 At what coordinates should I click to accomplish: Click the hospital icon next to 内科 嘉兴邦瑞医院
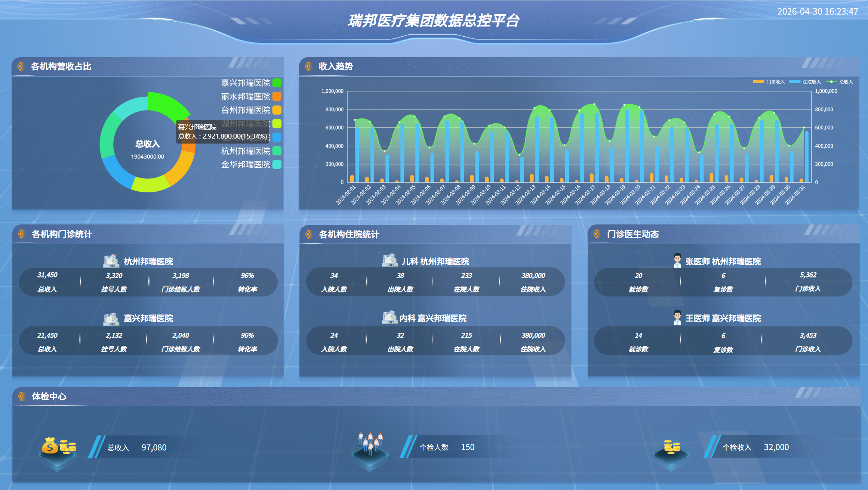point(389,317)
